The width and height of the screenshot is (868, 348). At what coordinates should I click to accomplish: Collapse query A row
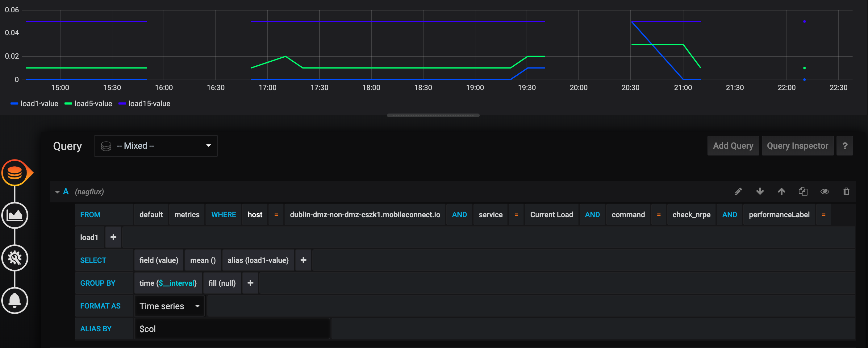tap(57, 192)
